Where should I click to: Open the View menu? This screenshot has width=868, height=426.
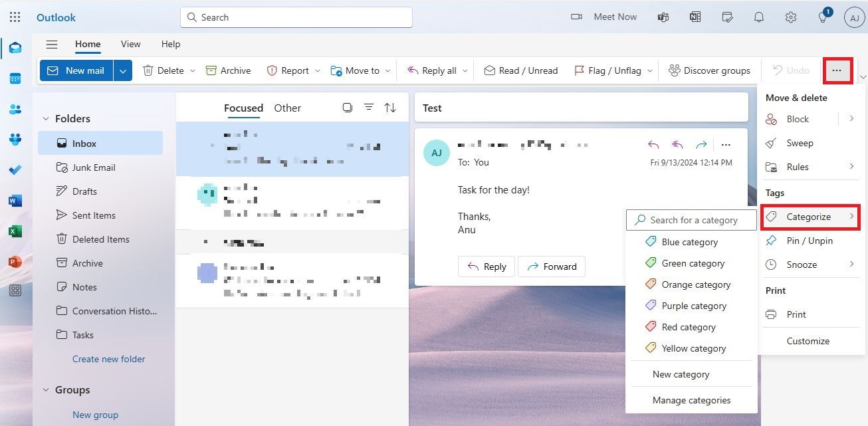130,44
